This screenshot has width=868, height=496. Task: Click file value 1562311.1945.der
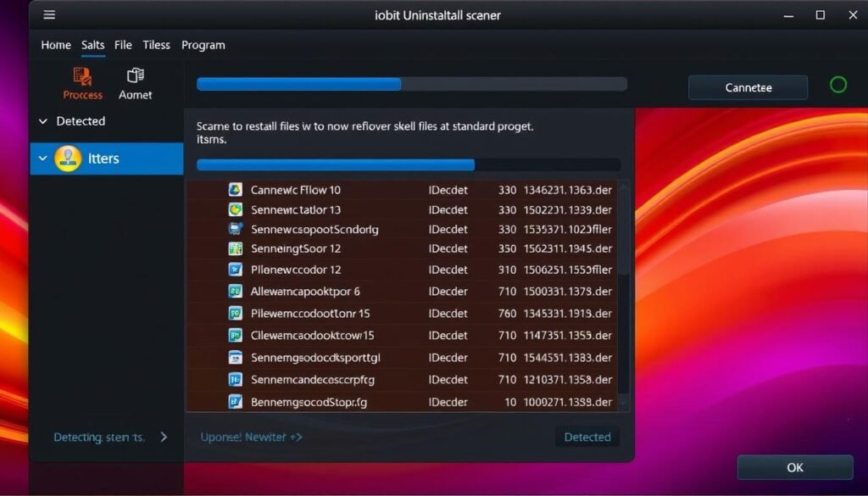[x=567, y=248]
